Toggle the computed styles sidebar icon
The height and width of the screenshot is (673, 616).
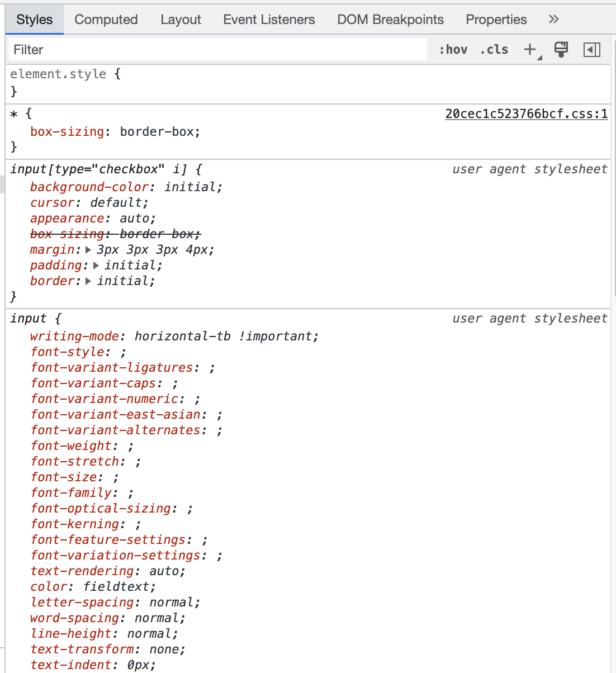pyautogui.click(x=591, y=50)
